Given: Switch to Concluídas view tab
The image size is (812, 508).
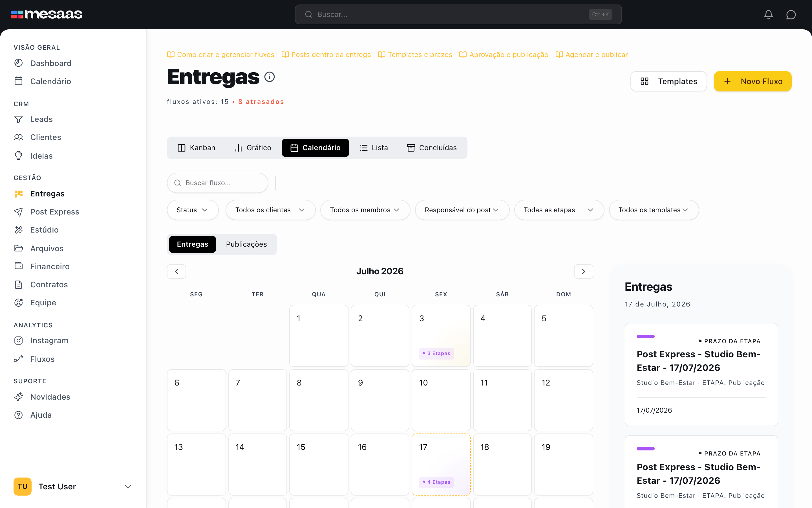Looking at the screenshot, I should click(431, 148).
